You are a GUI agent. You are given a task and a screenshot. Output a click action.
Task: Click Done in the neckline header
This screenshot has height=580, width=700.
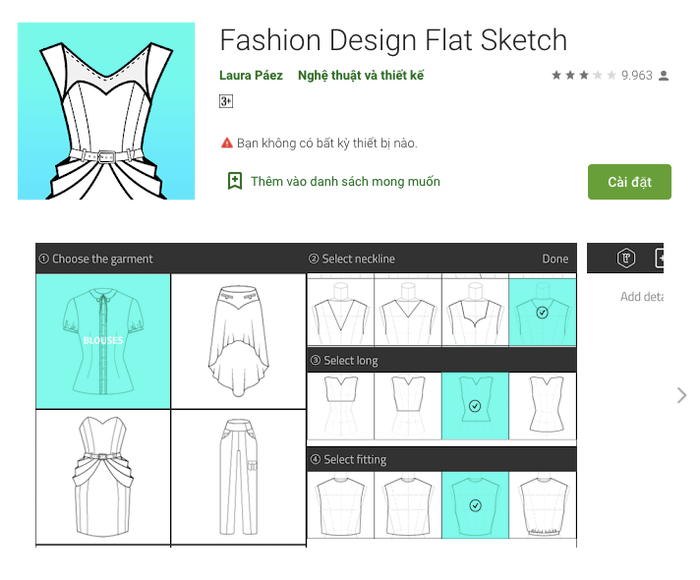555,259
